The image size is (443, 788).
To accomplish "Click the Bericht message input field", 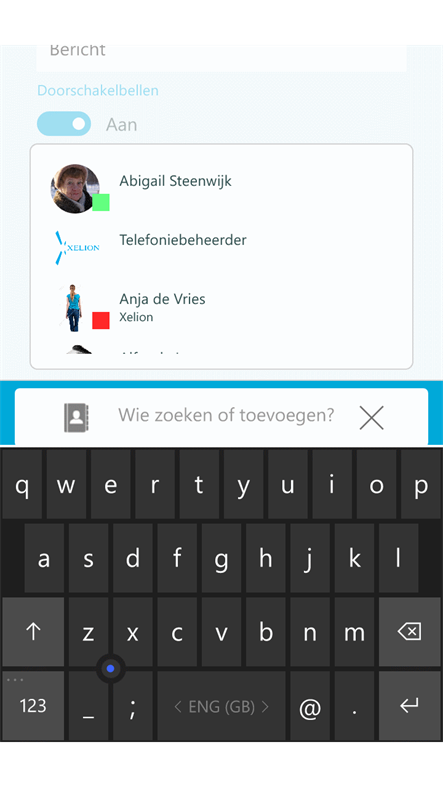I will click(222, 57).
